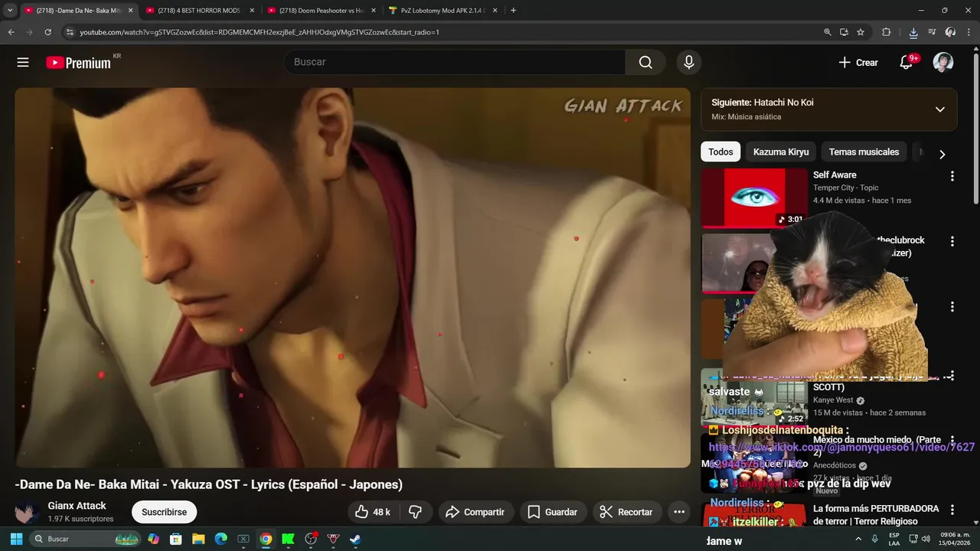The height and width of the screenshot is (551, 980).
Task: Click the Windows taskbar Buscar search box
Action: pyautogui.click(x=86, y=539)
